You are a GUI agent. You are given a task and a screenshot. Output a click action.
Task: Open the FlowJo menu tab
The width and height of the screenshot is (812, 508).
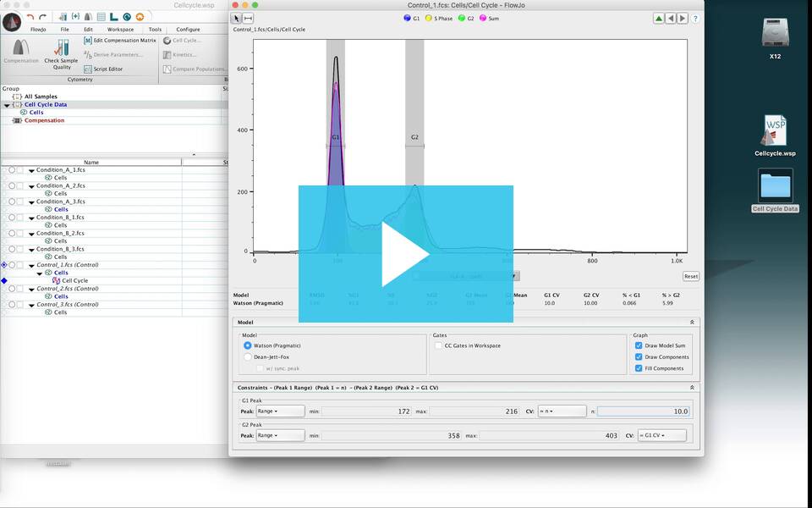click(38, 30)
